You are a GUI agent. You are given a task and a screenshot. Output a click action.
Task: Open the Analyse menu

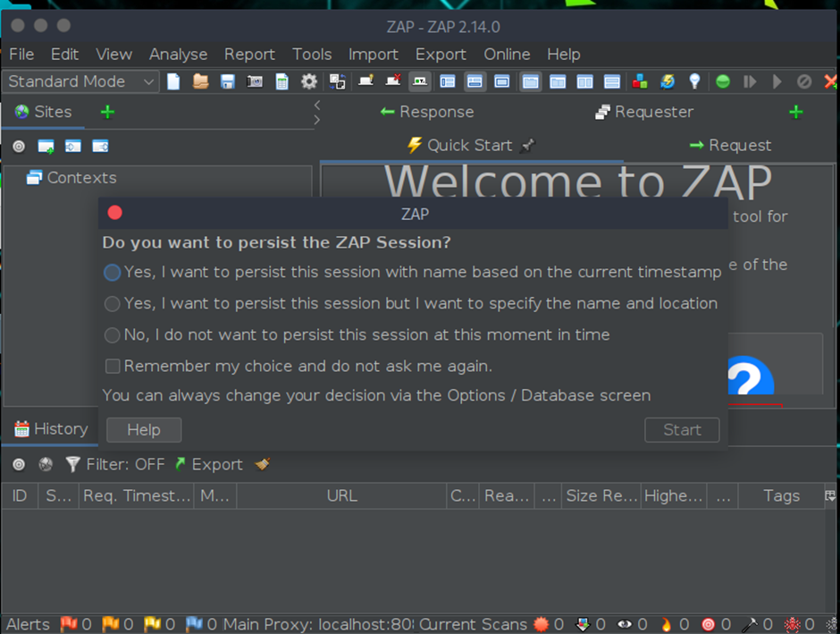[x=178, y=55]
